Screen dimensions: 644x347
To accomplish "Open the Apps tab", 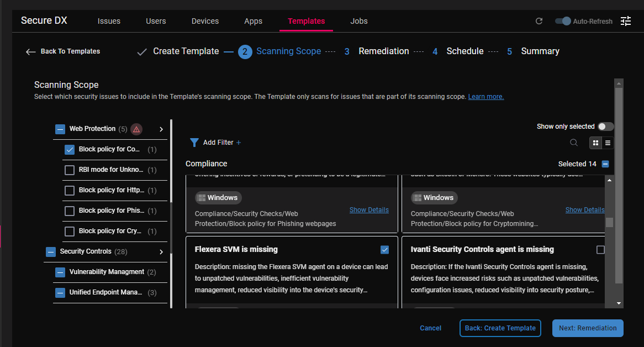I will pyautogui.click(x=253, y=21).
